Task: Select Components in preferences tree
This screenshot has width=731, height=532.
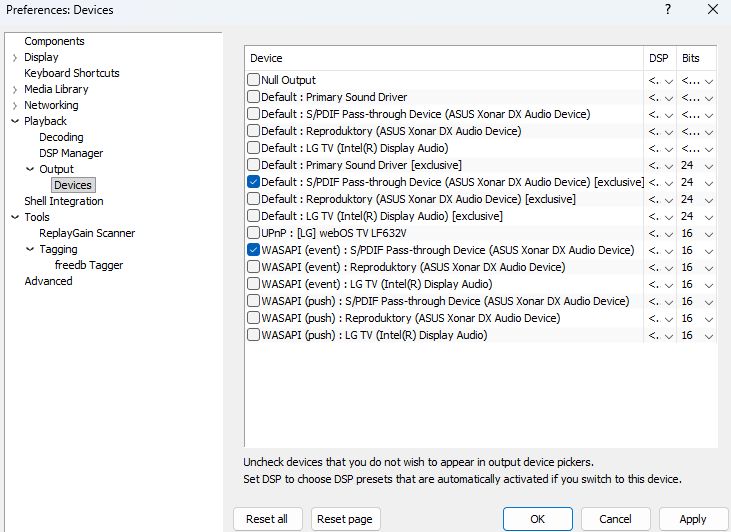Action: [x=54, y=41]
